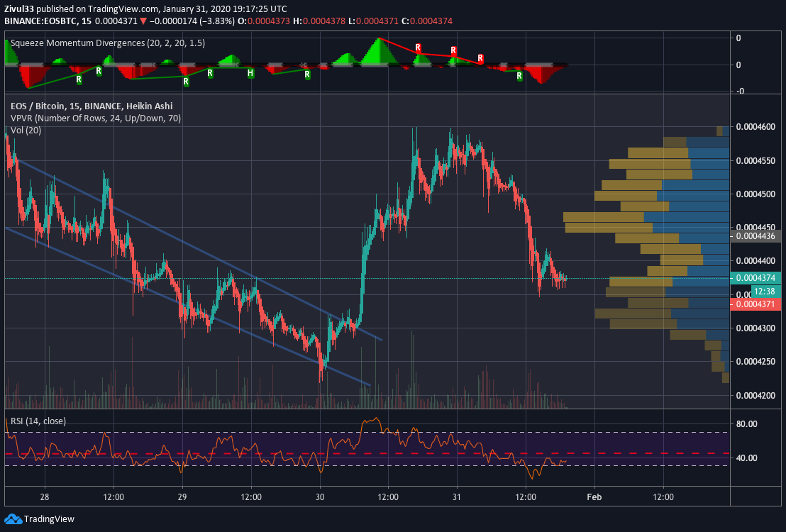Click the TradingView wordmark at the bottom
This screenshot has height=532, width=786.
click(49, 519)
